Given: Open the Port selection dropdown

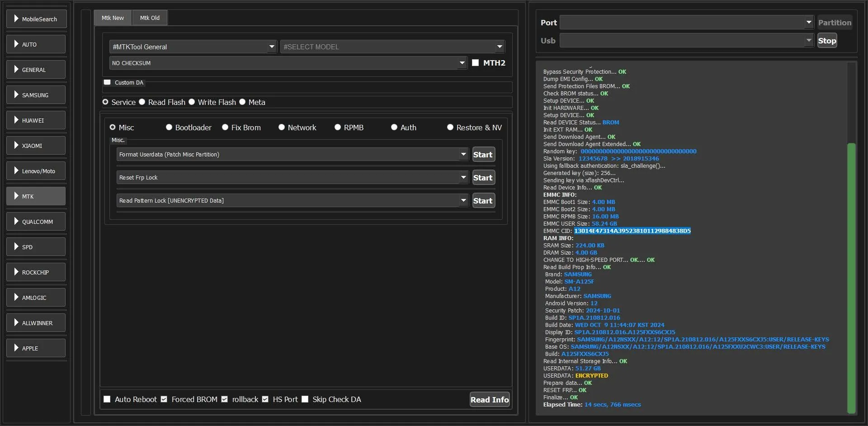Looking at the screenshot, I should tap(687, 22).
